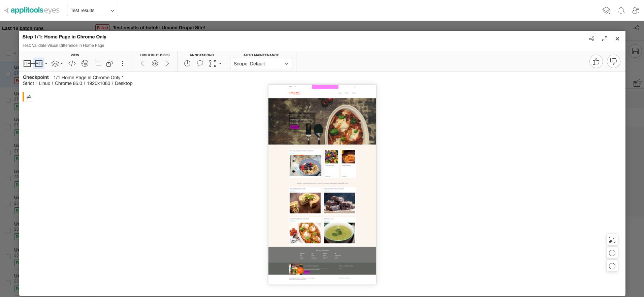Open the root cause analysis code view
Image resolution: width=644 pixels, height=297 pixels.
(x=72, y=63)
